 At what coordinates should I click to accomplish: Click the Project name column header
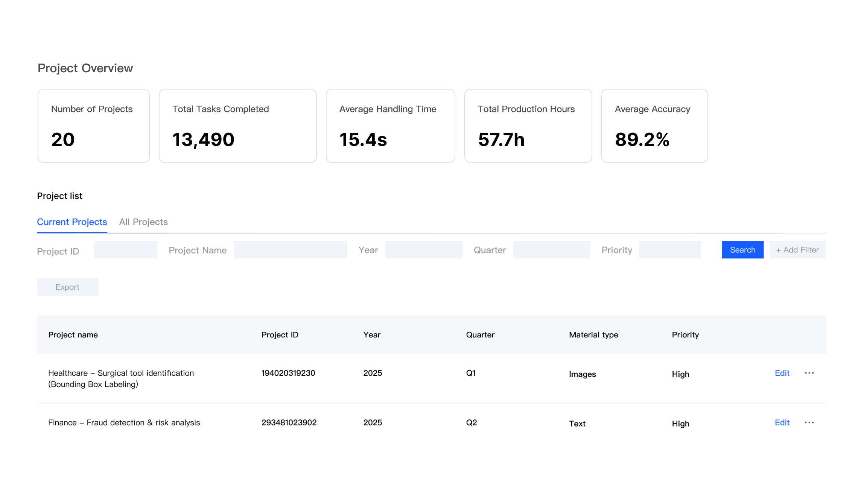[x=73, y=334]
